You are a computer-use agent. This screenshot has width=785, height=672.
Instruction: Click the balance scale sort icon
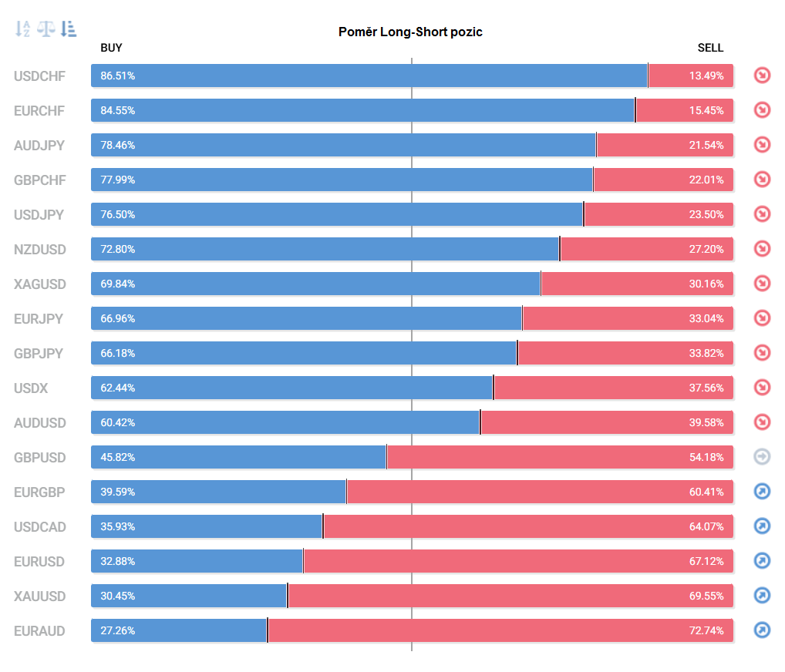point(46,29)
